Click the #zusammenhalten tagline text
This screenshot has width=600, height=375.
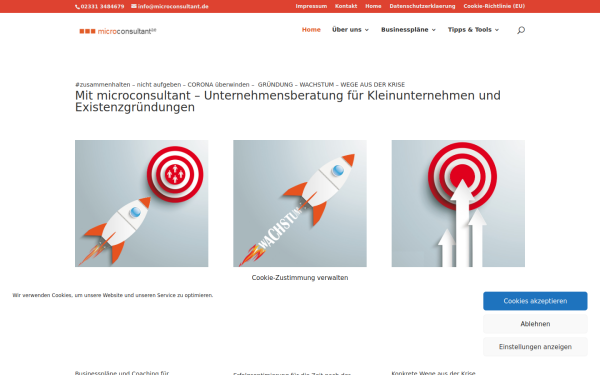[240, 85]
